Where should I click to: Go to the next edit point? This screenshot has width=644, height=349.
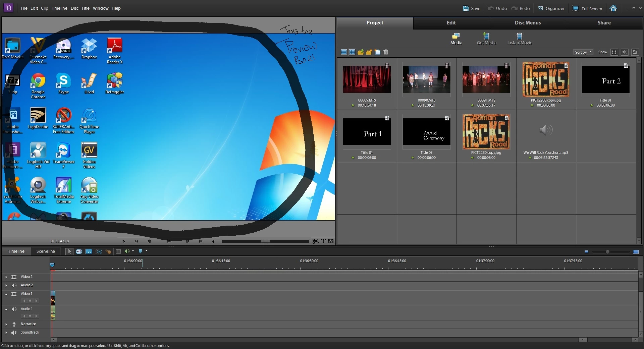pyautogui.click(x=213, y=241)
